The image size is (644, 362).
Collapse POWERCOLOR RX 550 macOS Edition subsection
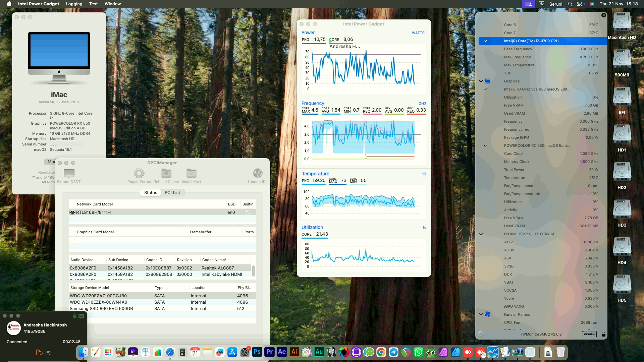(485, 145)
